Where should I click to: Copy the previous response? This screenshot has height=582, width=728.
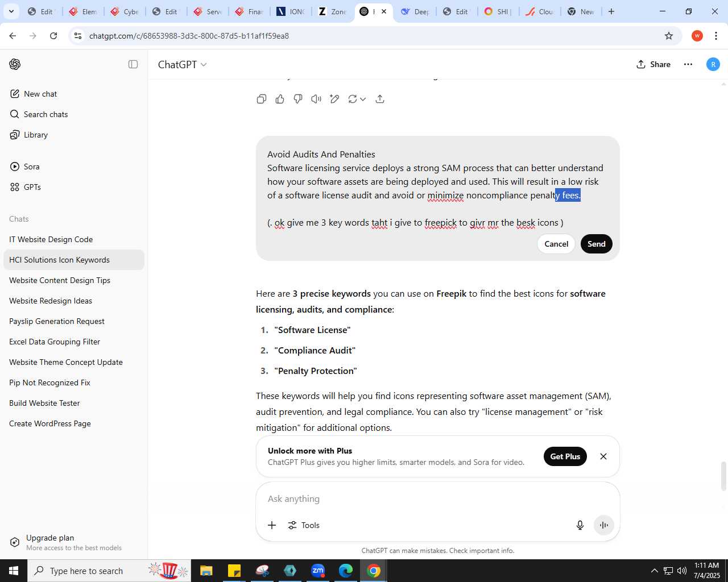tap(262, 99)
